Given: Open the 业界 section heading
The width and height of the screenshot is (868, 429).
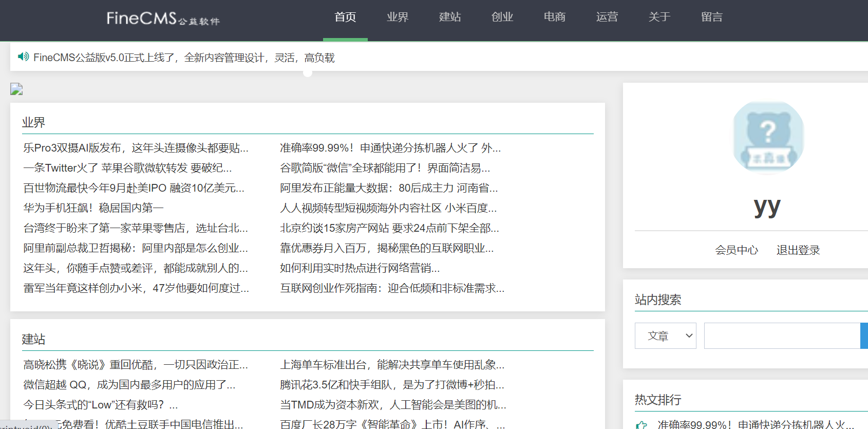Looking at the screenshot, I should pyautogui.click(x=33, y=122).
